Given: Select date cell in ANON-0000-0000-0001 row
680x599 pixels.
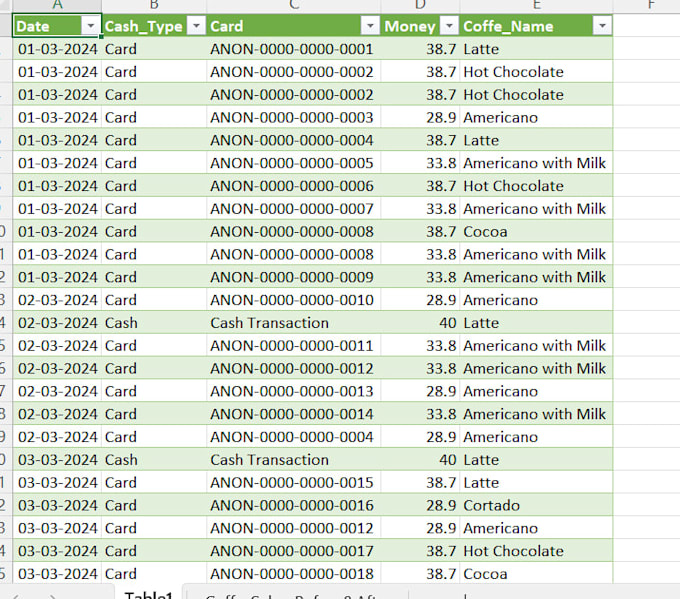Looking at the screenshot, I should coord(57,49).
